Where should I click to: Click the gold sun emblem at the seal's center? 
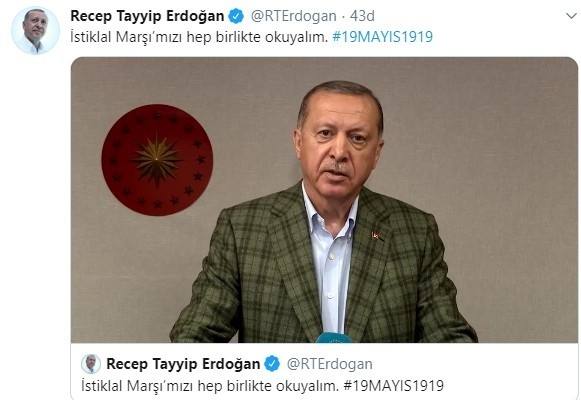tap(157, 160)
